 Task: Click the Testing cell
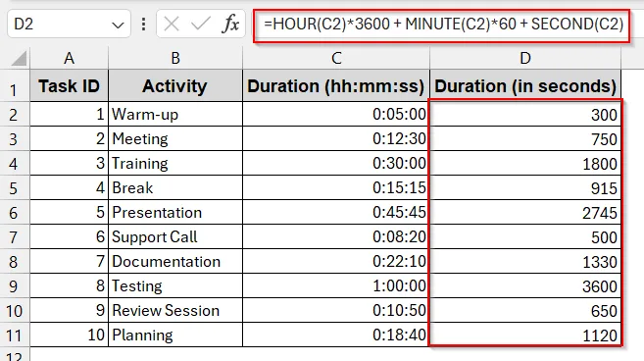[175, 285]
